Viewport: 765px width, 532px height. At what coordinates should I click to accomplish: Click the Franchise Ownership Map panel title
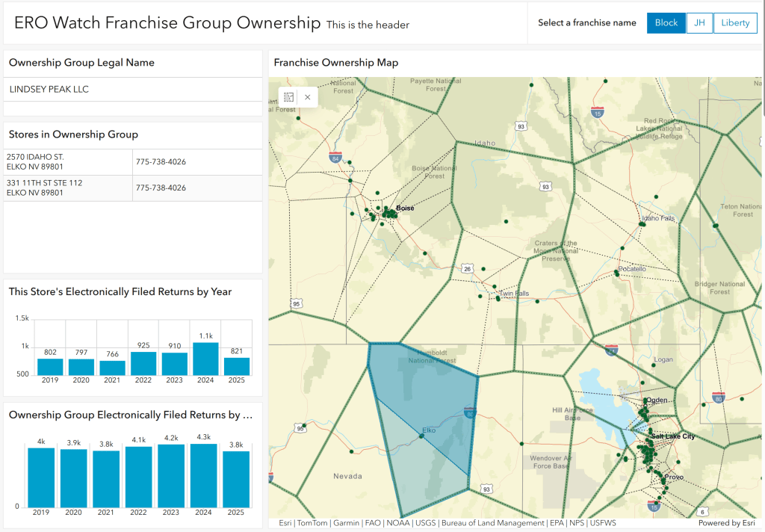[335, 63]
